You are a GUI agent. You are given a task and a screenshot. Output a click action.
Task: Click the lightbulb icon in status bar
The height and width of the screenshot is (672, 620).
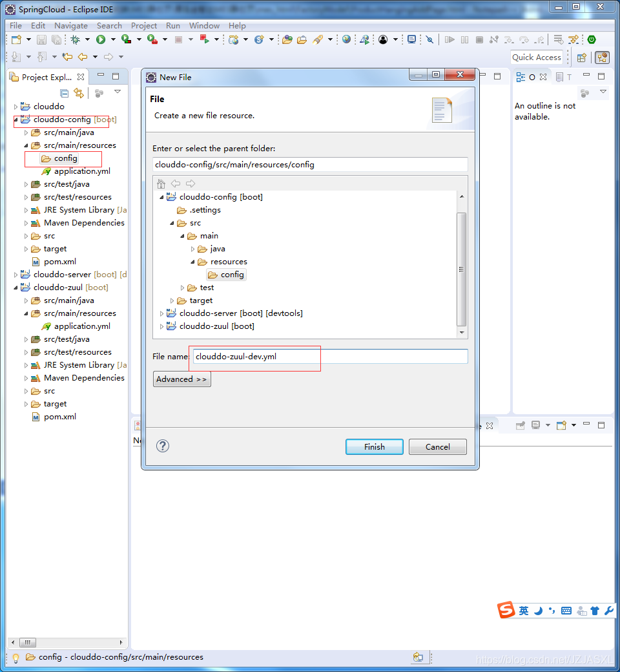pyautogui.click(x=16, y=657)
